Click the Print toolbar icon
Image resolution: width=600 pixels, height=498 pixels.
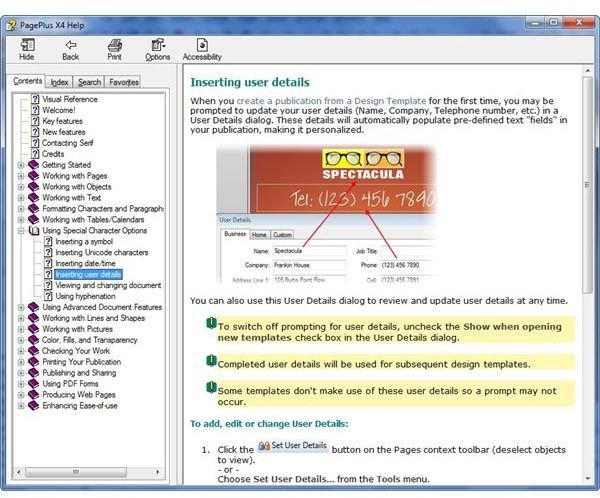(x=114, y=45)
